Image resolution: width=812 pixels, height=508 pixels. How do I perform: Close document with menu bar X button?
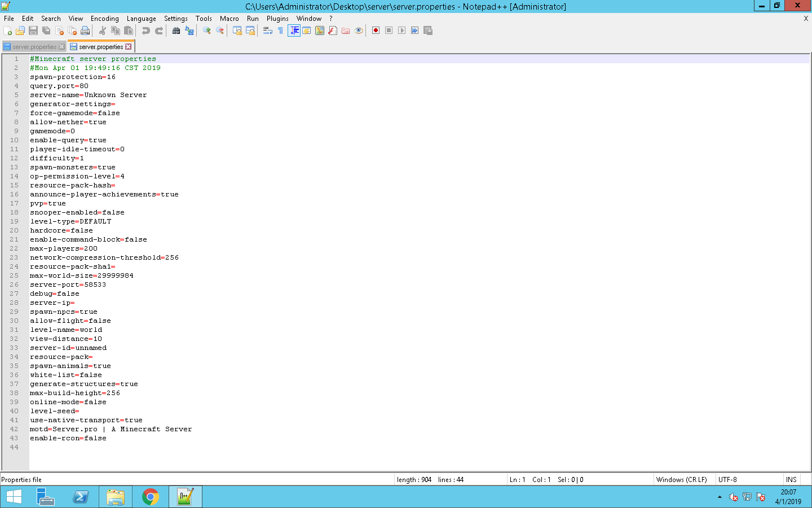pyautogui.click(x=806, y=19)
